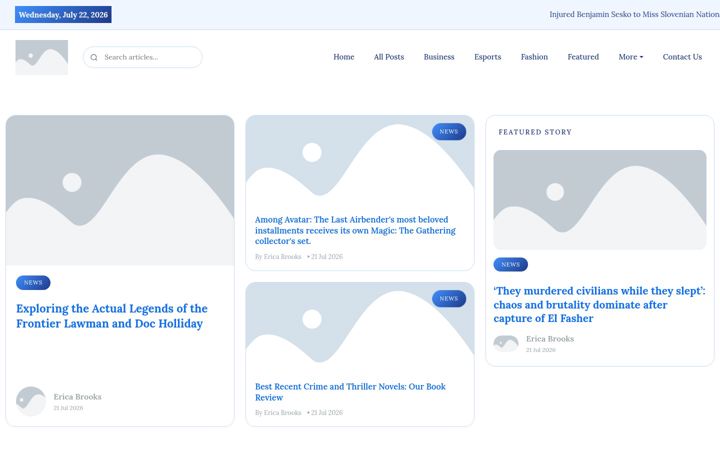Click the 21 Jul 2026 date under Book Review
Image resolution: width=720 pixels, height=450 pixels.
(326, 412)
